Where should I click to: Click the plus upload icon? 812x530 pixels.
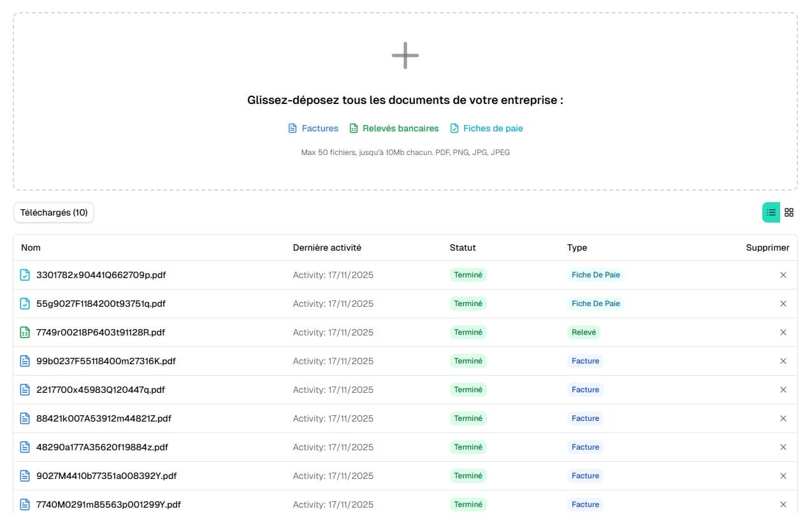click(x=404, y=55)
